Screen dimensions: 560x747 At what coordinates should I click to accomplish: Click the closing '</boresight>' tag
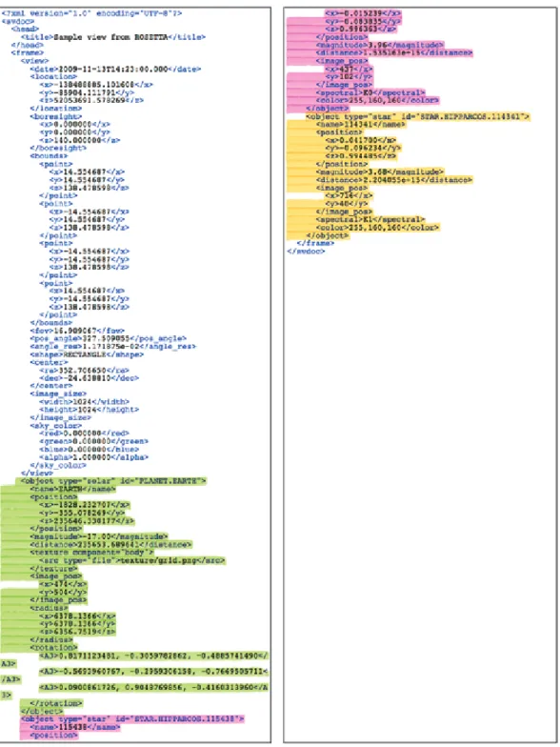[58, 149]
